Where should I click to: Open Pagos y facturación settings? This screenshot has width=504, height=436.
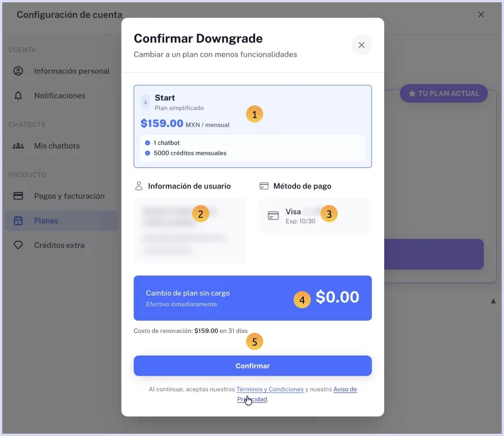(69, 196)
